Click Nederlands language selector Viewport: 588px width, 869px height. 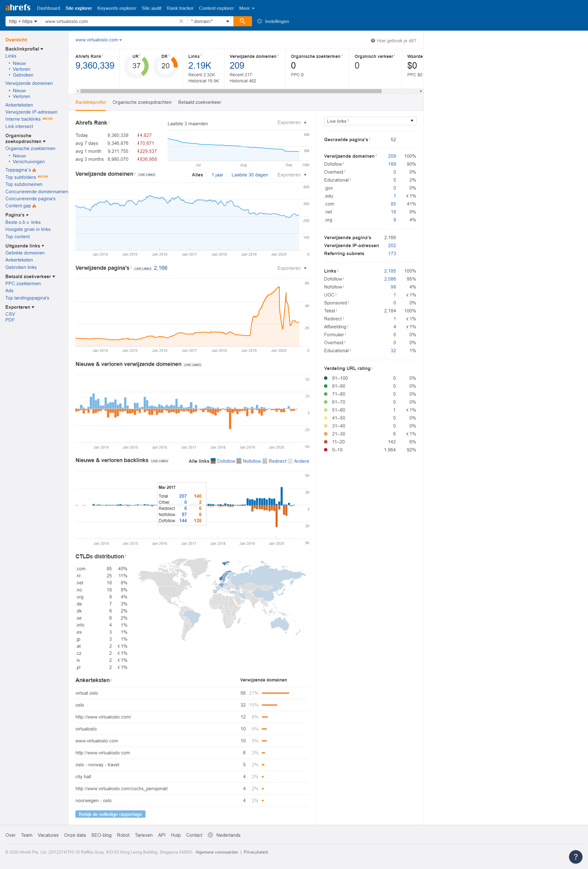coord(228,835)
